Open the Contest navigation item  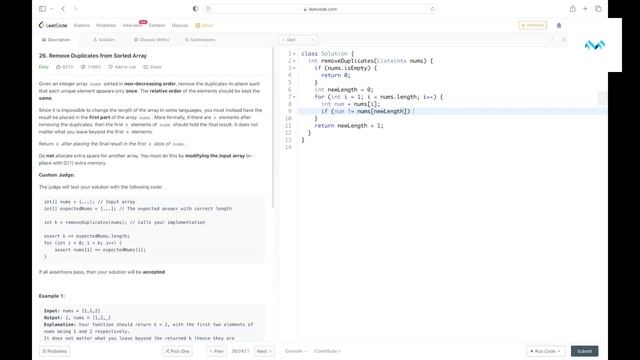[x=157, y=25]
